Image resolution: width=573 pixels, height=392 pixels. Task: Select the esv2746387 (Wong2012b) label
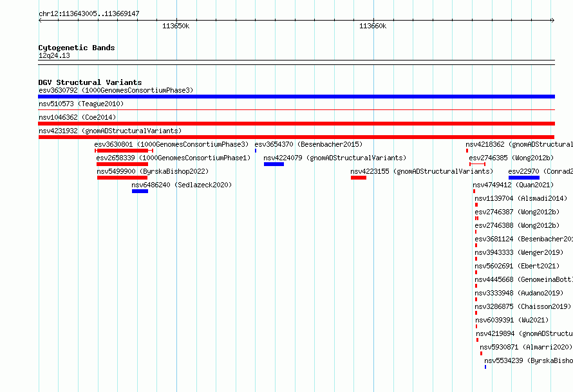click(x=517, y=212)
